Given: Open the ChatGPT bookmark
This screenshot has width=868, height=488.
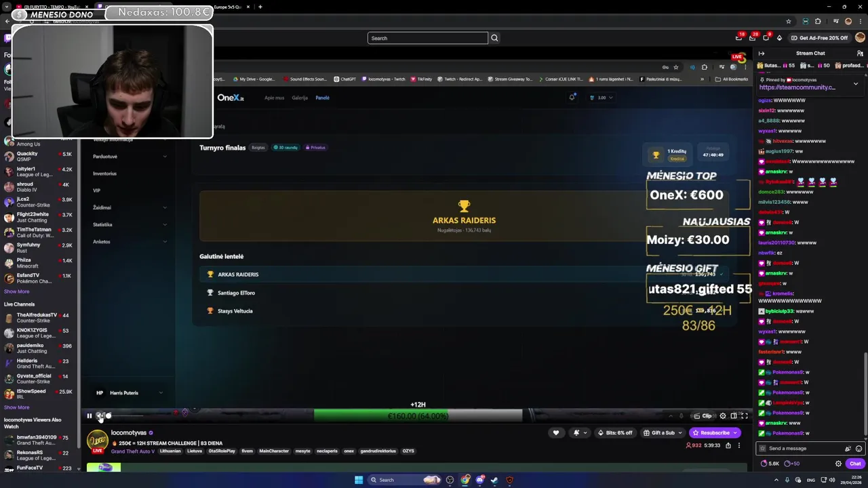Looking at the screenshot, I should pos(344,79).
